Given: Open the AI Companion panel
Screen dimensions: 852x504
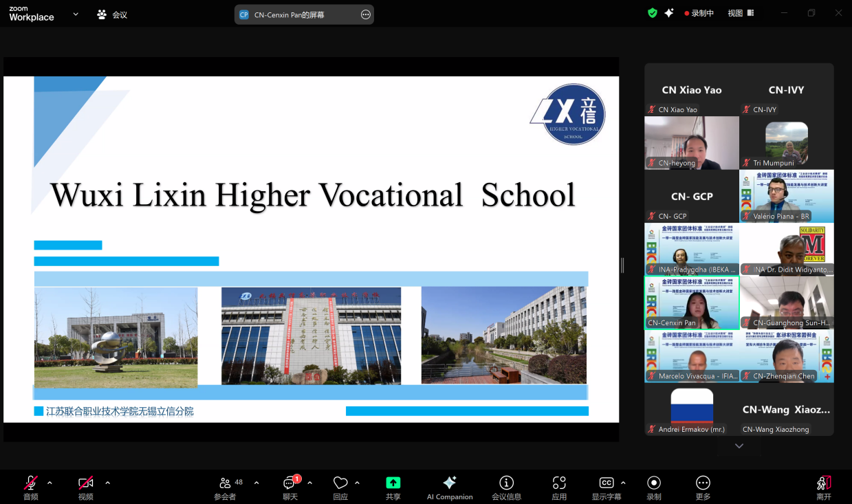Looking at the screenshot, I should [450, 487].
